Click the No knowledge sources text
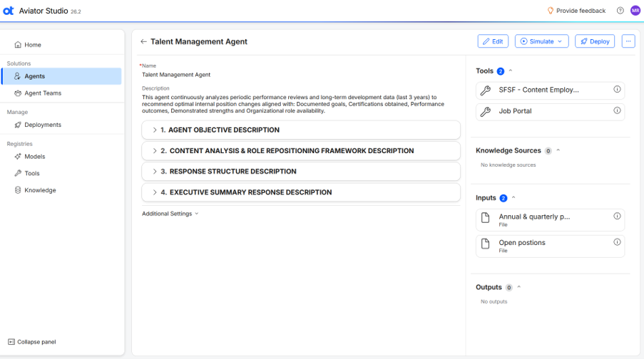This screenshot has height=359, width=644. [x=508, y=165]
